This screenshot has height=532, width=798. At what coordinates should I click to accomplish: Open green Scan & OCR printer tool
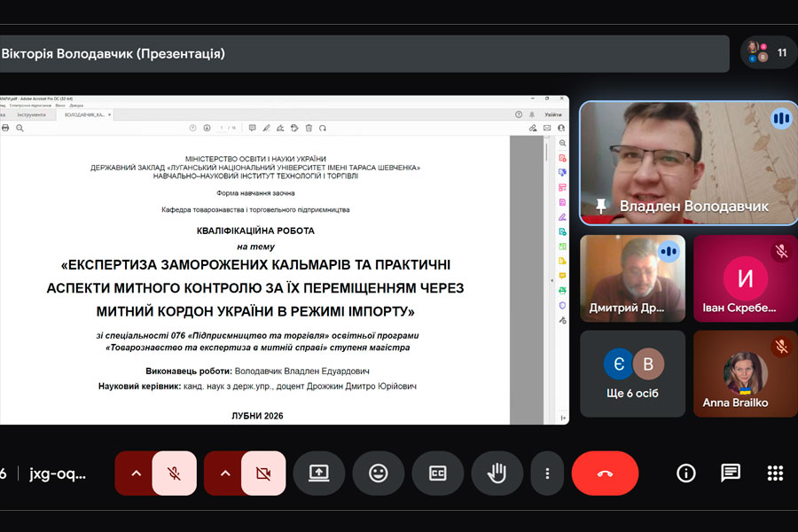(x=562, y=291)
